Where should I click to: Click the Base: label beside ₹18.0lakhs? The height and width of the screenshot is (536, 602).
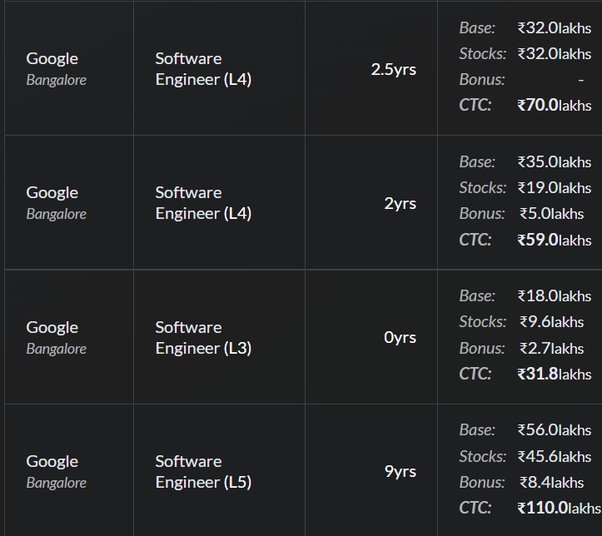(477, 296)
